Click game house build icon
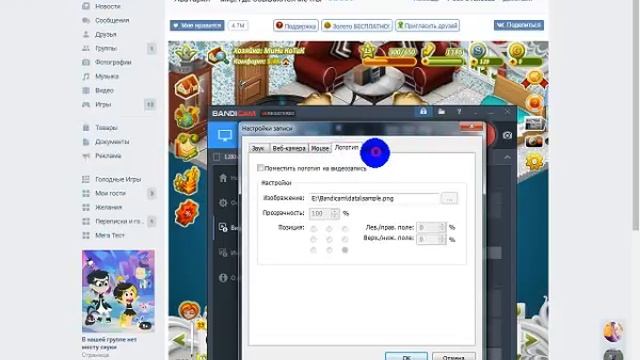This screenshot has width=640, height=360. pos(187,86)
